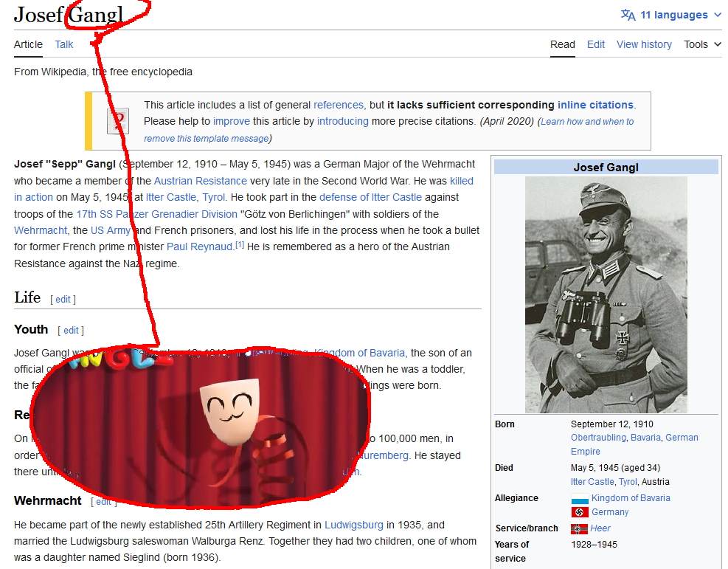This screenshot has width=728, height=569.
Task: Open Kingdom of Bavaria allegiance link
Action: (x=631, y=498)
